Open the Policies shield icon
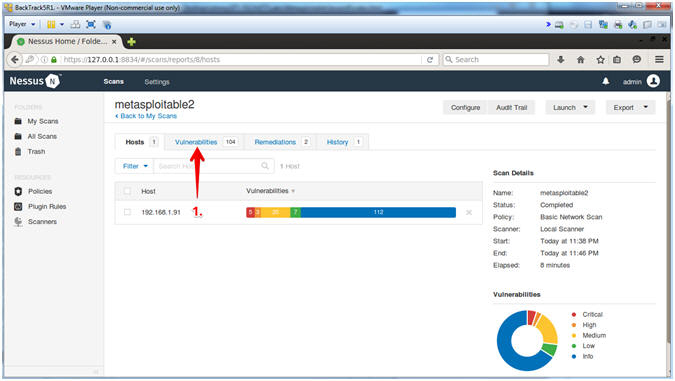 point(18,191)
